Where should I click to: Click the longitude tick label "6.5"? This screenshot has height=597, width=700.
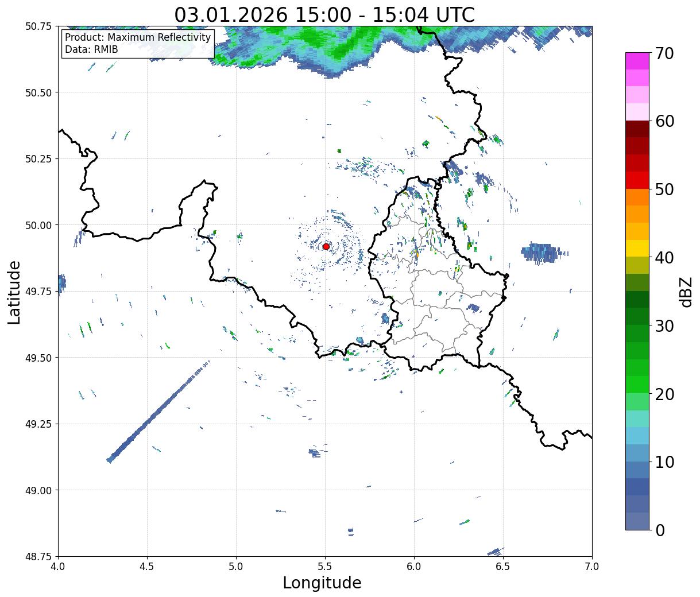click(x=503, y=567)
